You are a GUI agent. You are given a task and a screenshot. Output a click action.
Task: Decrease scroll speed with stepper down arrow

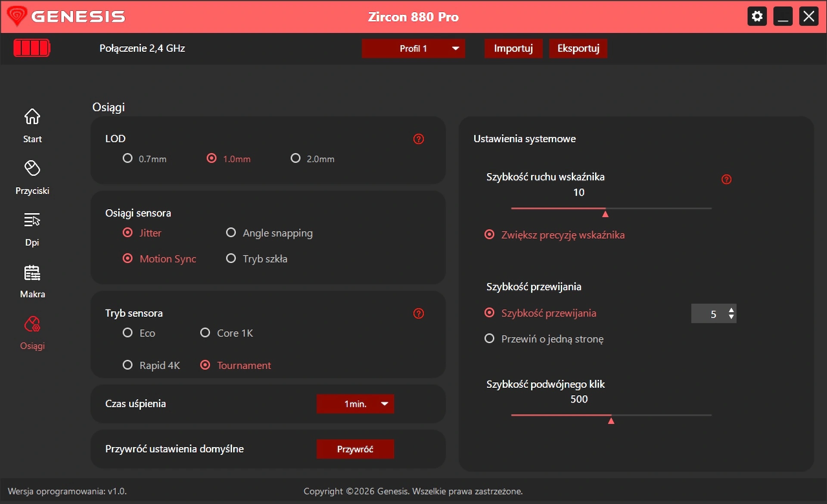[x=731, y=317]
